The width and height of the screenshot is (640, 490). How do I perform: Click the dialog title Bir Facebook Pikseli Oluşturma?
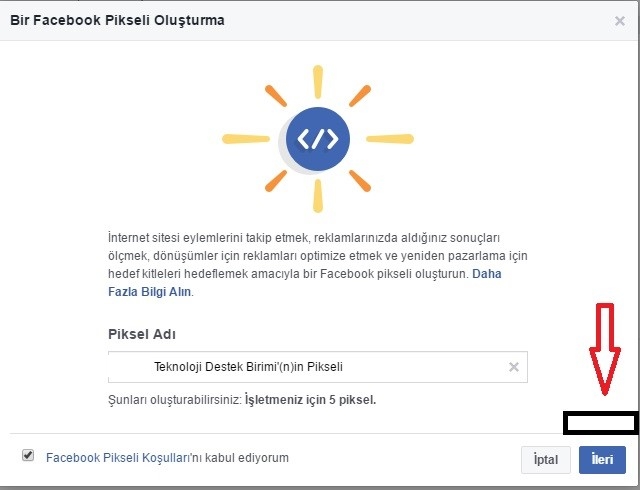coord(117,20)
